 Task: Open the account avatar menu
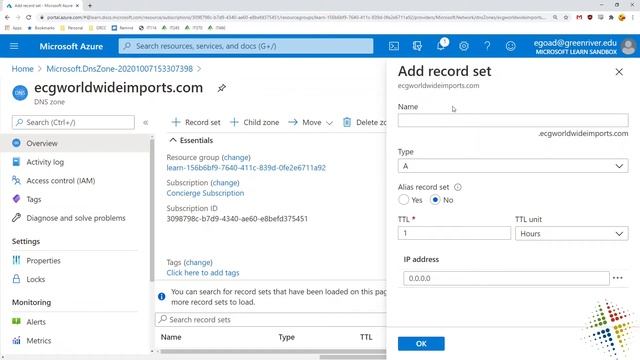(x=629, y=46)
